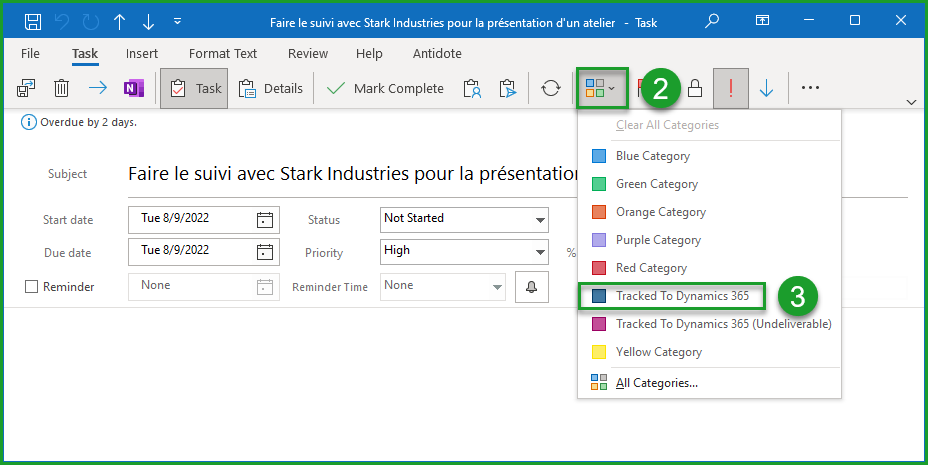Select Tracked To Dynamics 365 category

click(x=682, y=296)
